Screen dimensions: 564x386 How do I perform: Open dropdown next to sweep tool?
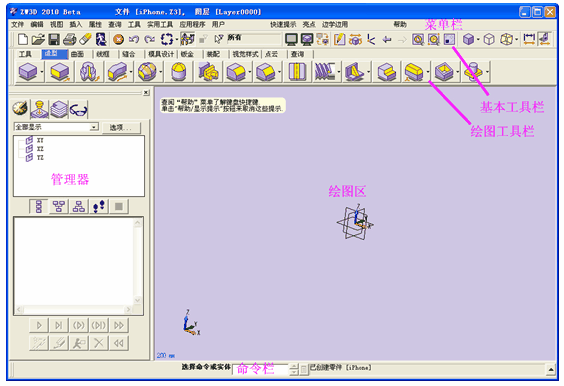point(131,72)
